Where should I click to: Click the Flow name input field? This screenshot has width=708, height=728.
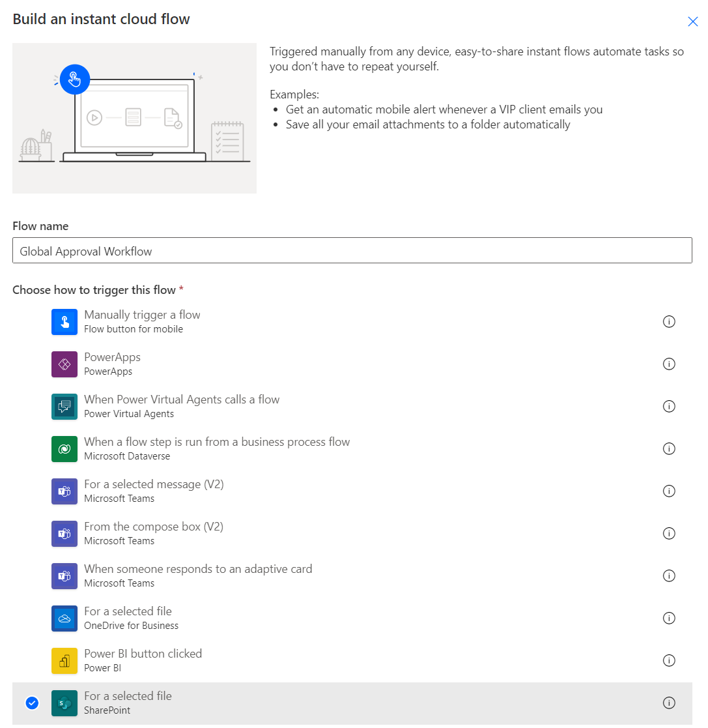click(352, 251)
